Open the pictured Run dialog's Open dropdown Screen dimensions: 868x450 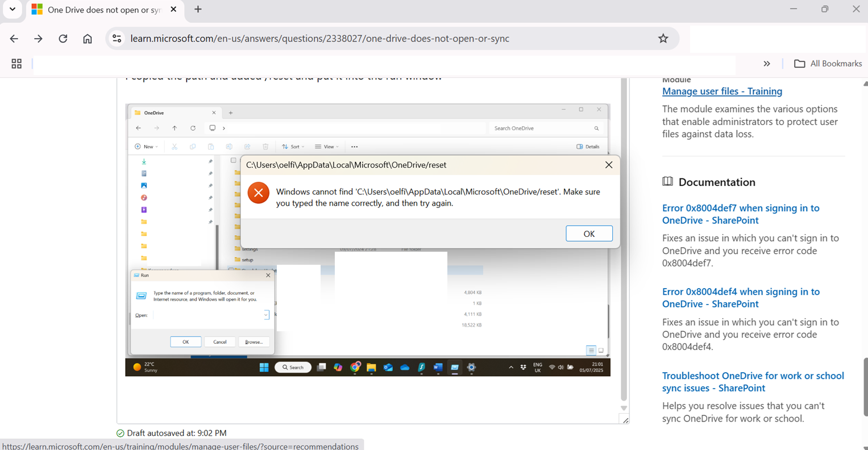[x=266, y=315]
